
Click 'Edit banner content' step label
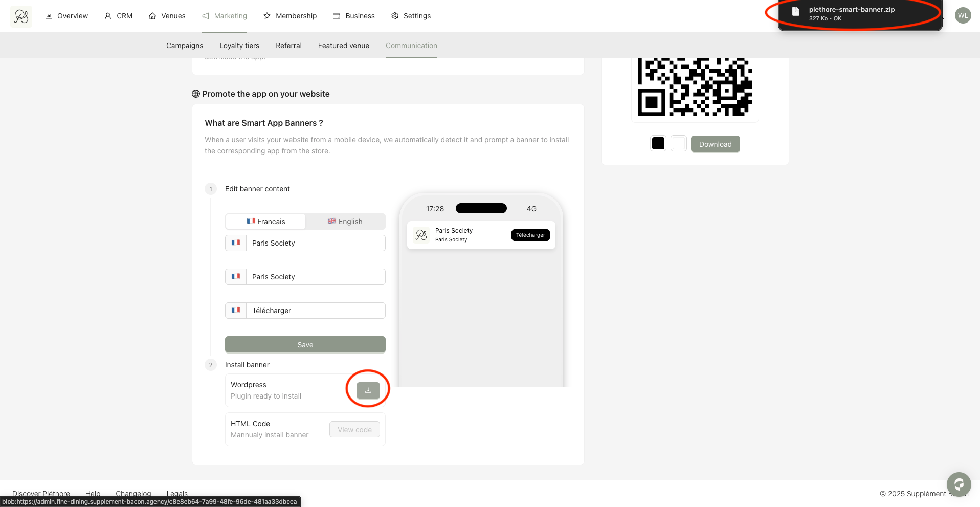pos(257,189)
